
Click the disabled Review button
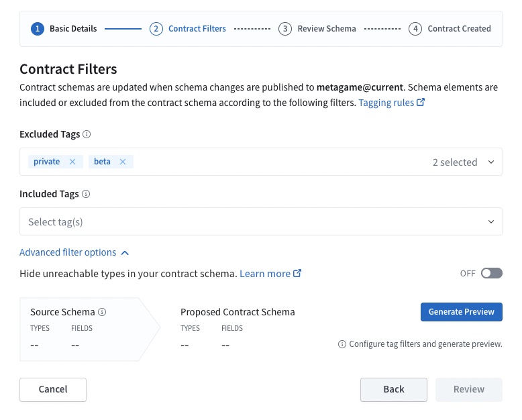click(469, 389)
